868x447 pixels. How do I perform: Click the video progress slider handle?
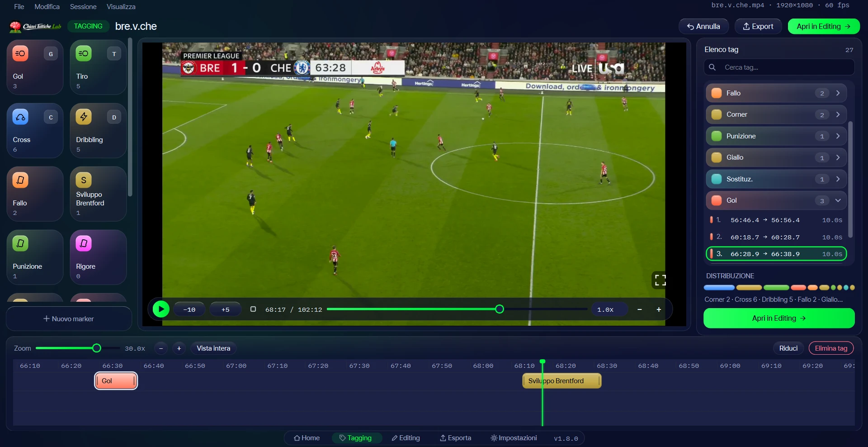pos(500,309)
